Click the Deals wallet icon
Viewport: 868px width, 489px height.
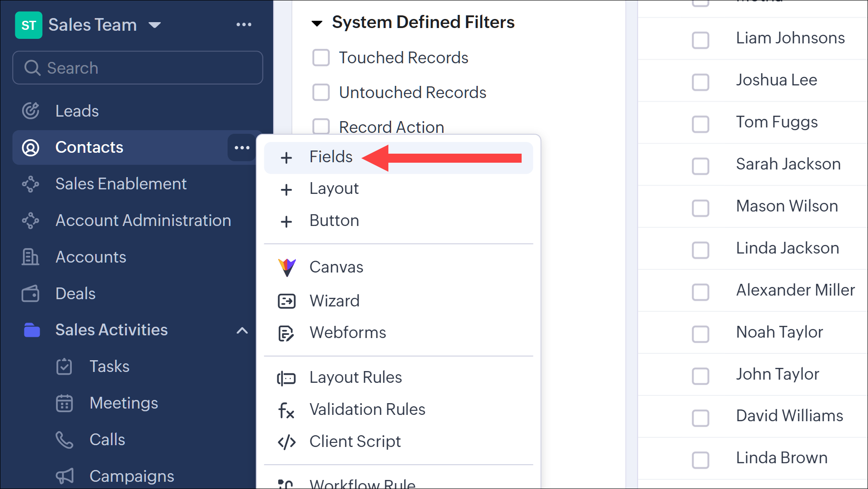pos(30,294)
